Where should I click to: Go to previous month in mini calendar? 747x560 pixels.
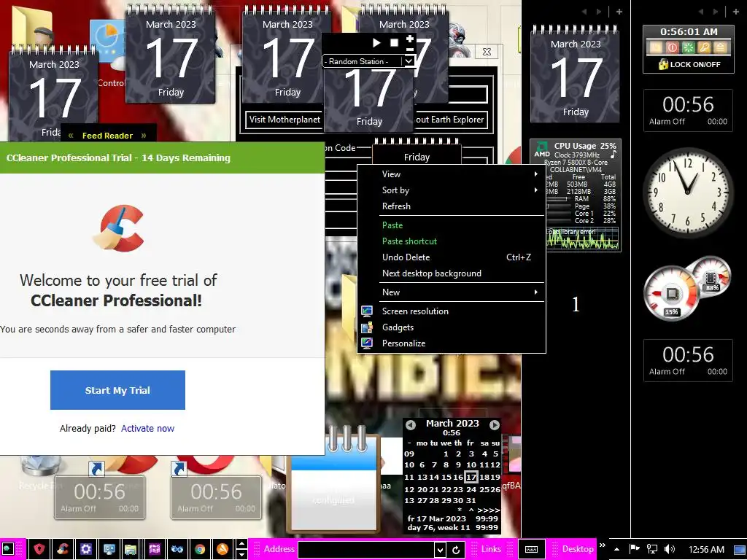(x=411, y=424)
